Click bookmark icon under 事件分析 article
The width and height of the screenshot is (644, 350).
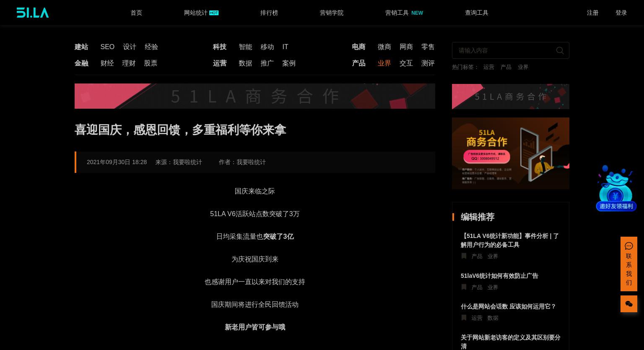coord(464,256)
